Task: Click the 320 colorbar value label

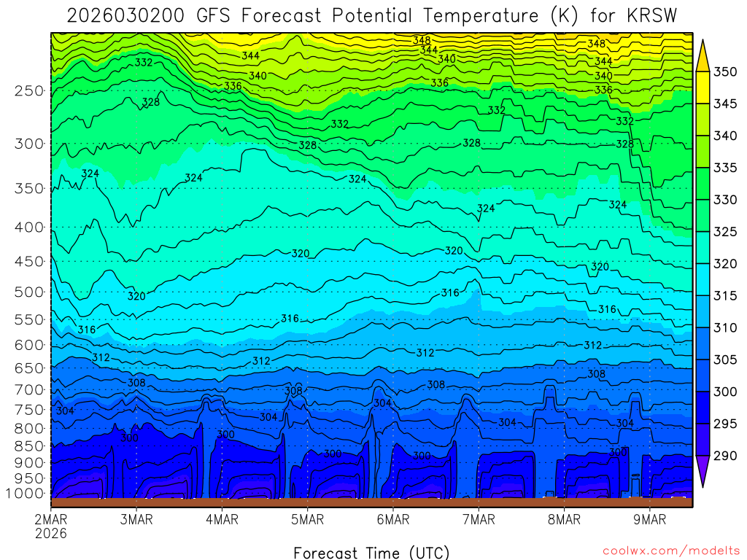Action: [x=724, y=263]
